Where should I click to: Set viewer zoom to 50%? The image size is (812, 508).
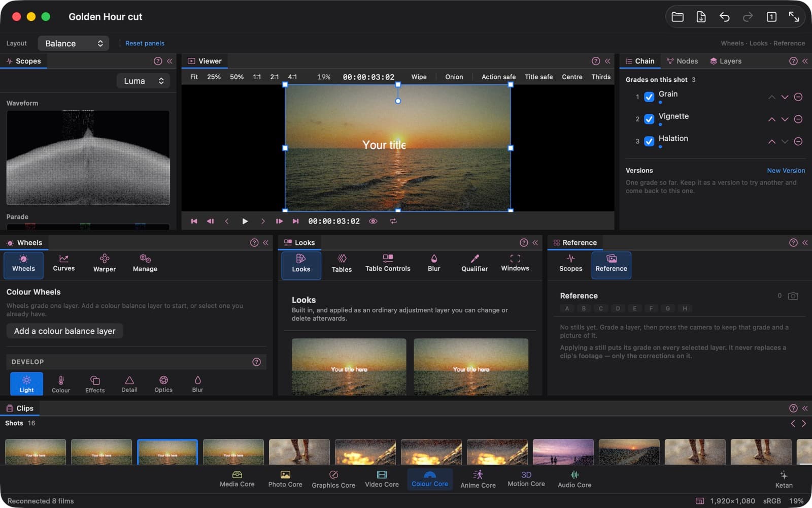[236, 77]
